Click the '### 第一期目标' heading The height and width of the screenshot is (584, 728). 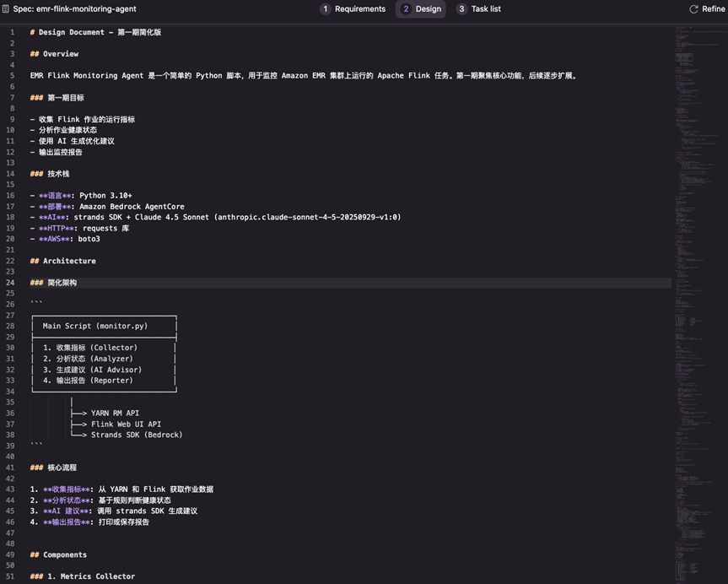tap(57, 98)
